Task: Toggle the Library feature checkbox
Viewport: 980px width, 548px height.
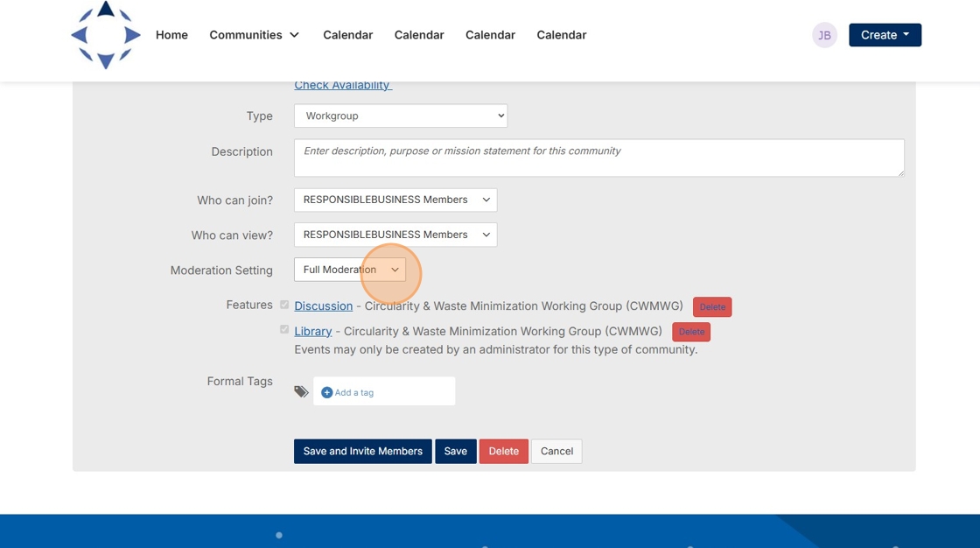Action: [284, 330]
